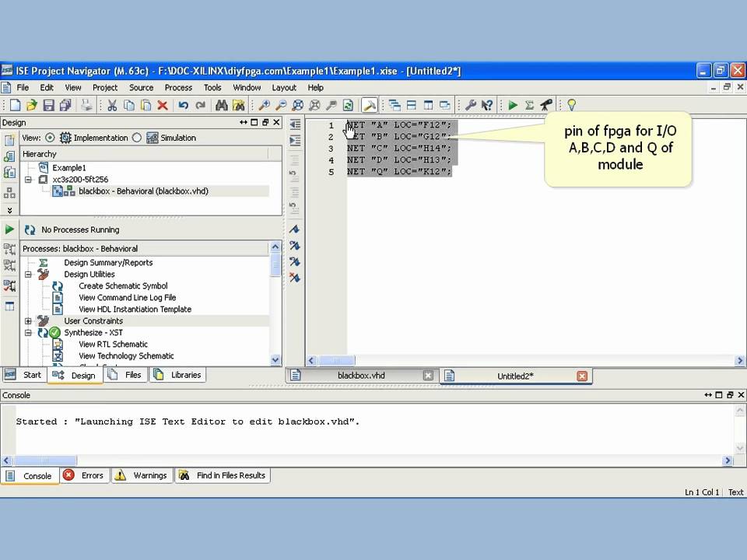The height and width of the screenshot is (560, 747).
Task: Select blackbox - Behavioral source file
Action: click(x=143, y=191)
